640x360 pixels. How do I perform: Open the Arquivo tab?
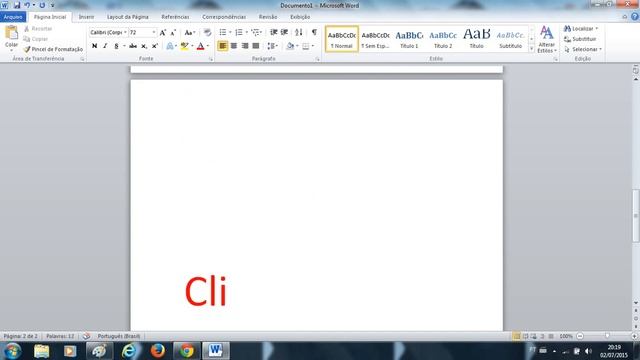pyautogui.click(x=13, y=17)
